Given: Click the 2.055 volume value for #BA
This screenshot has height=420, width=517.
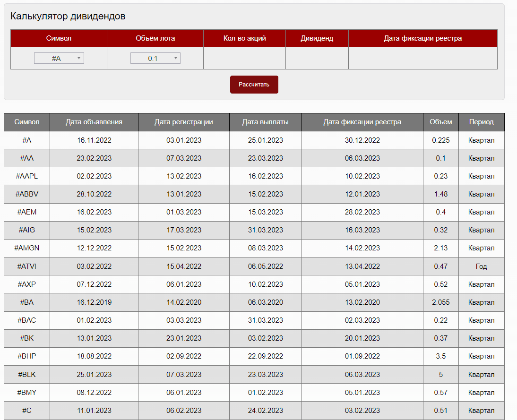Looking at the screenshot, I should tap(441, 302).
